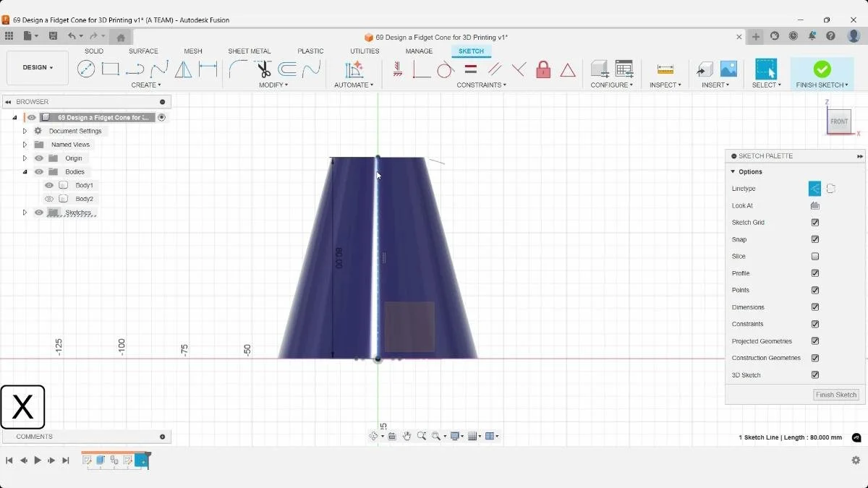Choose the normal linetype icon
The image size is (868, 488).
(814, 189)
